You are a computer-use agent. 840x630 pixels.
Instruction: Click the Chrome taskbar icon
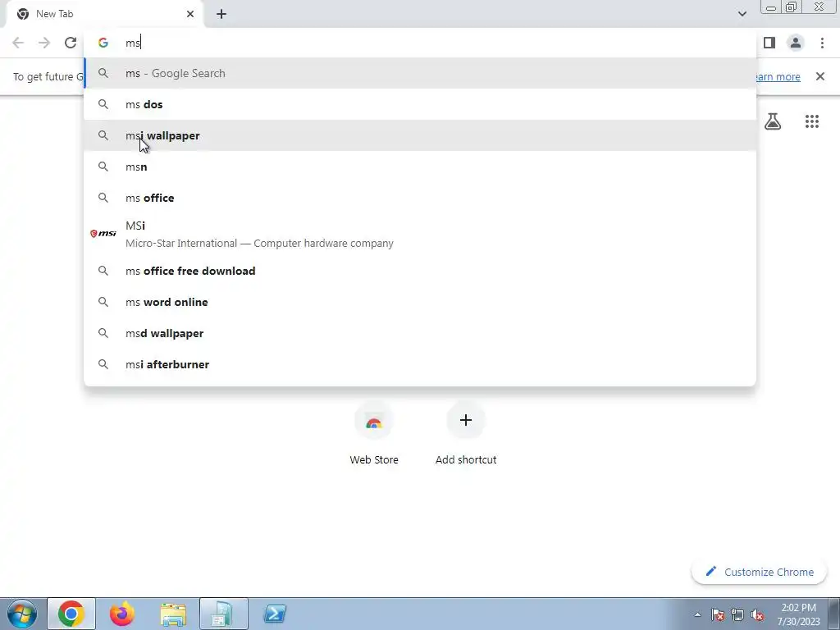point(71,614)
